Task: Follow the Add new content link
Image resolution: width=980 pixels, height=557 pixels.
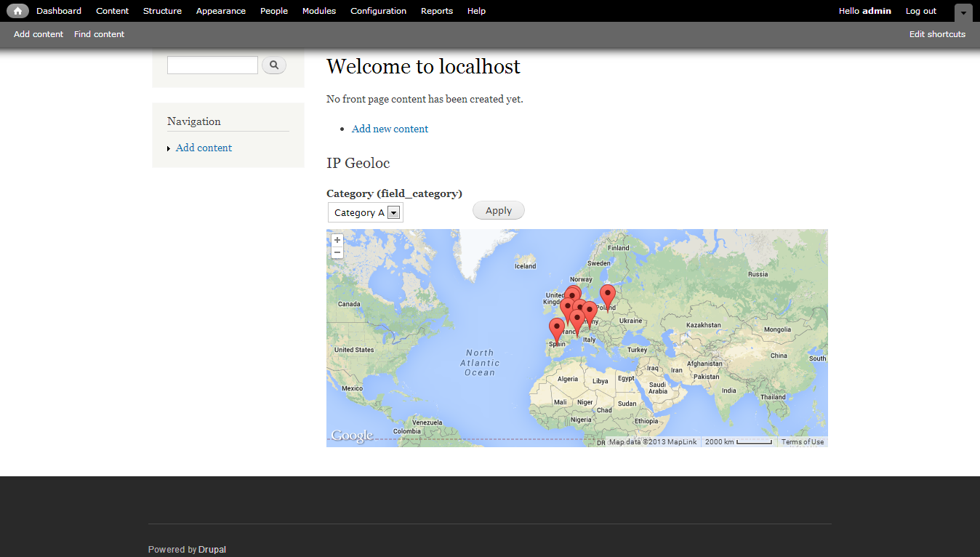Action: (390, 129)
